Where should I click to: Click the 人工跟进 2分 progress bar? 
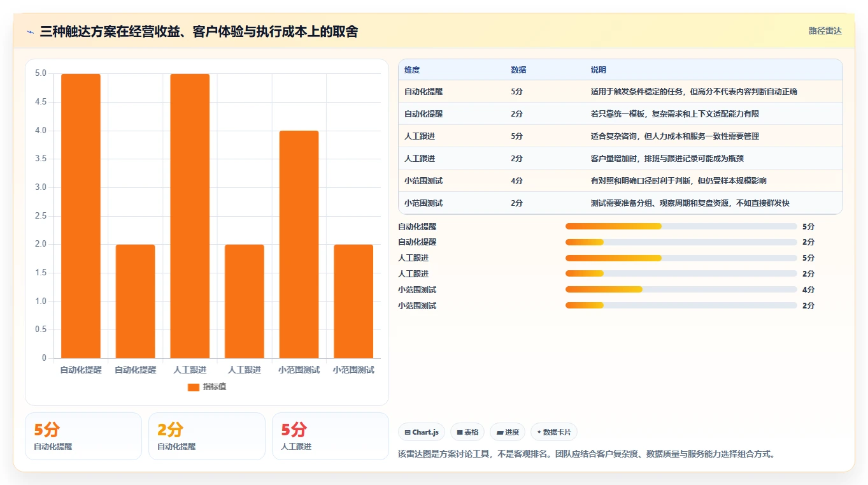coord(681,274)
